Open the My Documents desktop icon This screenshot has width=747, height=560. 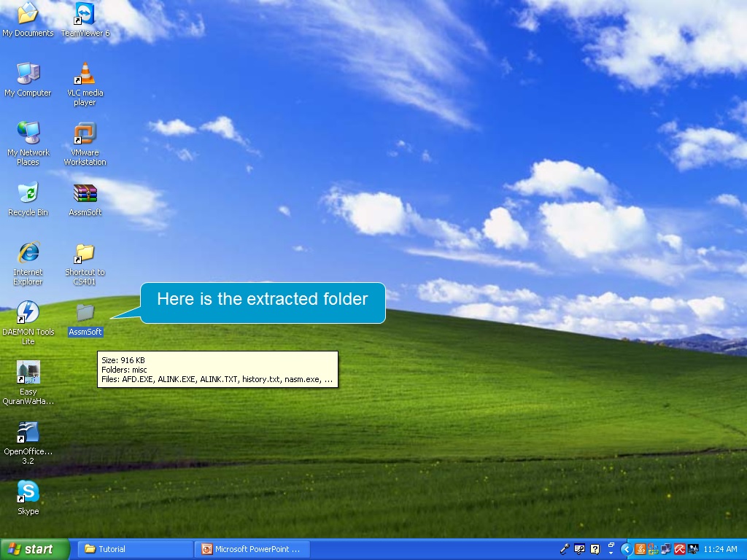tap(28, 19)
